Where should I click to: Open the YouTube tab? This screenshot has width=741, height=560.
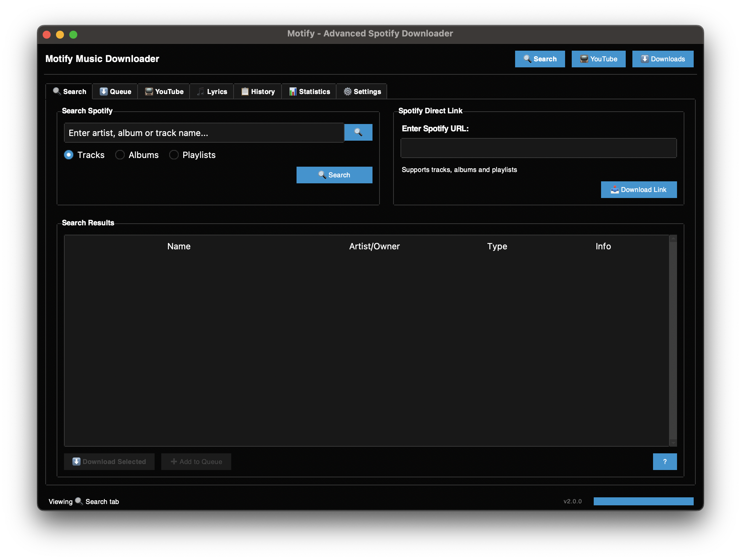point(164,91)
